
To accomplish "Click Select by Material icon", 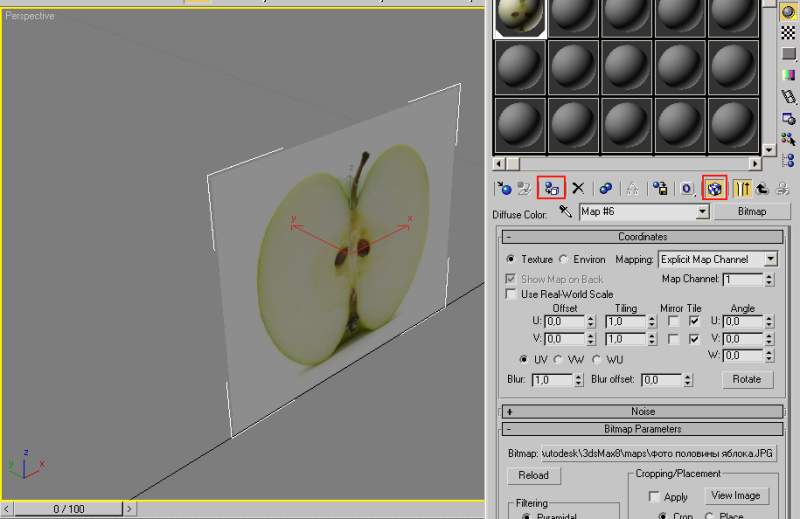I will 788,139.
